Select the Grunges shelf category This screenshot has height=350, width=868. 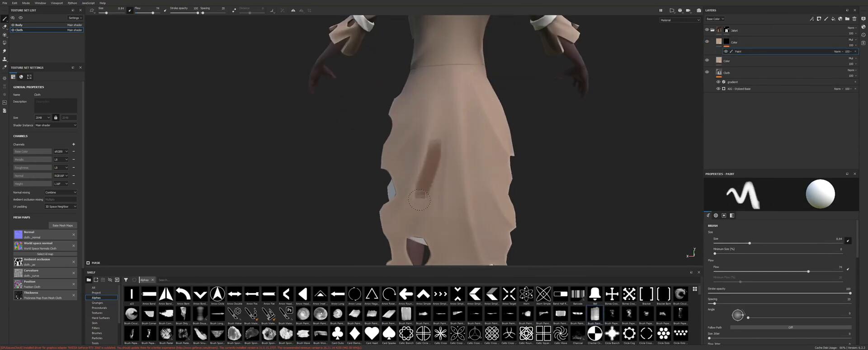pos(97,303)
